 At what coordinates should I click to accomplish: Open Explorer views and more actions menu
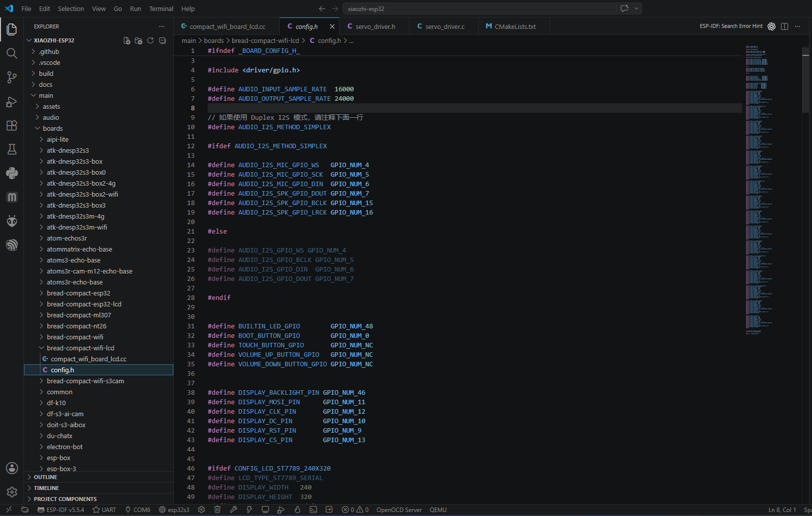click(162, 26)
